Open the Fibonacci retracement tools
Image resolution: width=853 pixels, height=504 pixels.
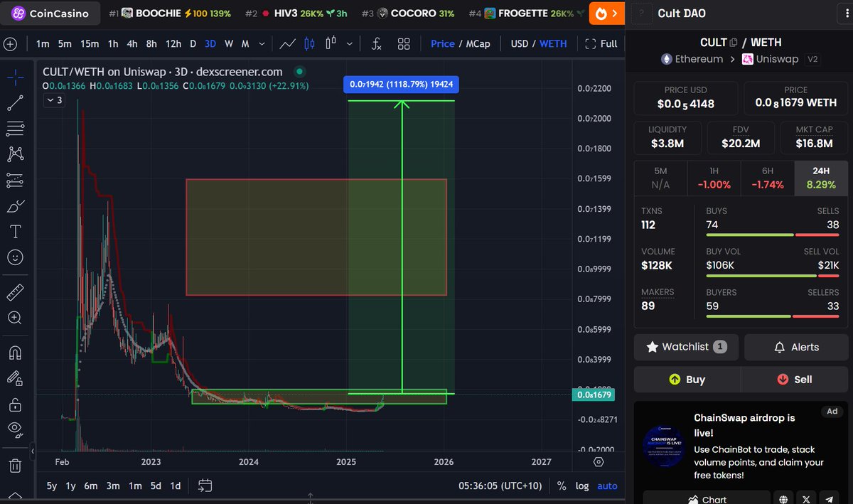(15, 129)
